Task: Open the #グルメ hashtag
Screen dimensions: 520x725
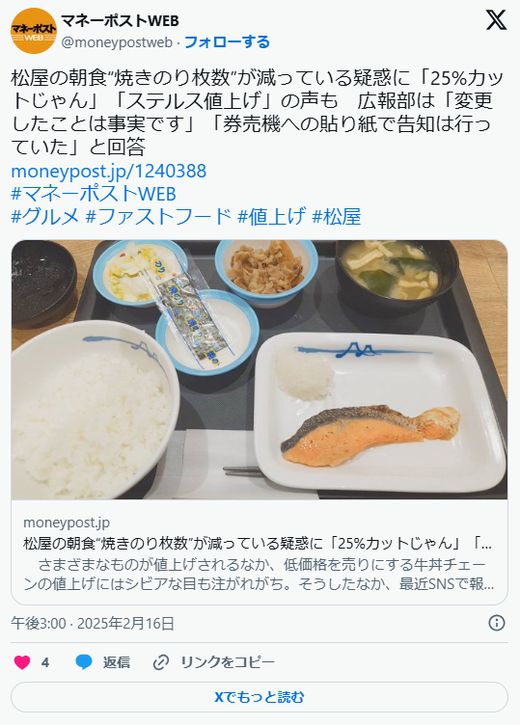Action: point(45,216)
